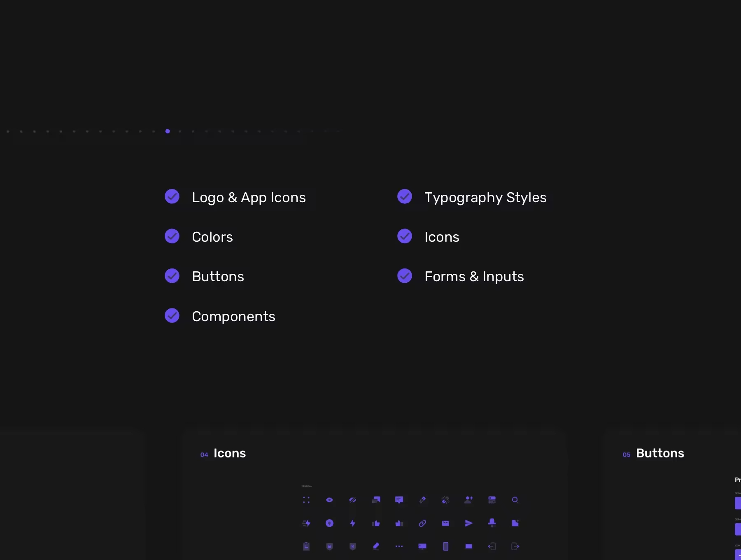Click the highlighted purple pagination dot

coord(168,131)
